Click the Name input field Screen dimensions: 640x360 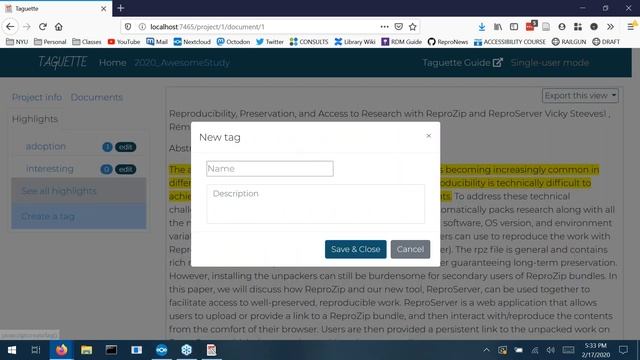click(270, 169)
